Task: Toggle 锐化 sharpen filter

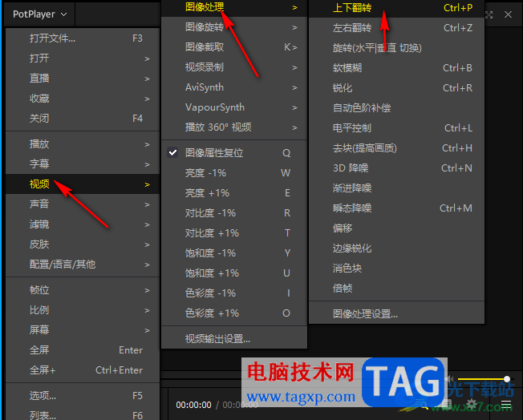Action: click(396, 88)
